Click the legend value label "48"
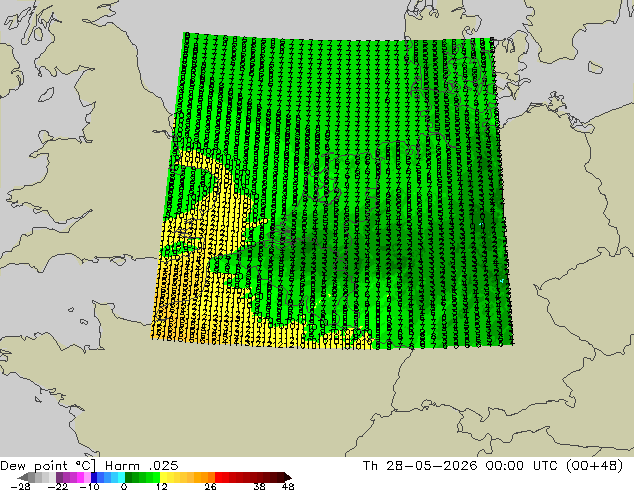This screenshot has height=490, width=634. (x=288, y=486)
